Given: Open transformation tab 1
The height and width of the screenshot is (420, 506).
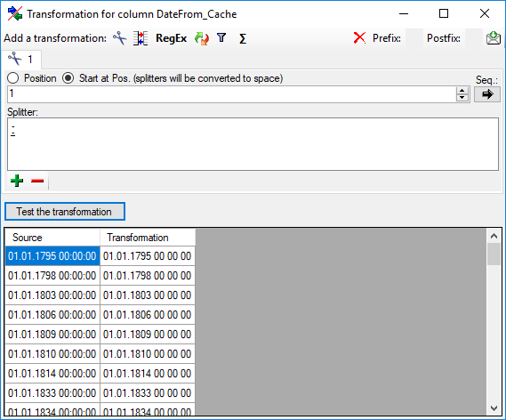Looking at the screenshot, I should click(21, 60).
